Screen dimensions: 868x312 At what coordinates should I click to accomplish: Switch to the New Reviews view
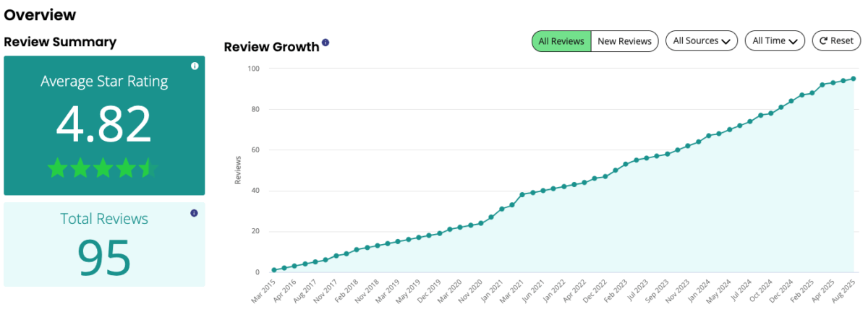click(624, 41)
